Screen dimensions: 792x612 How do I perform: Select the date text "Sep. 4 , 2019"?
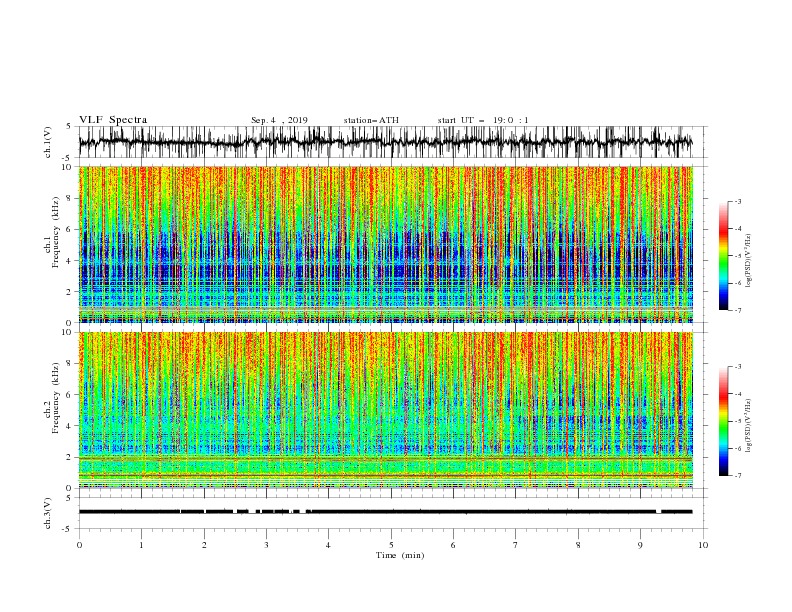tap(279, 120)
